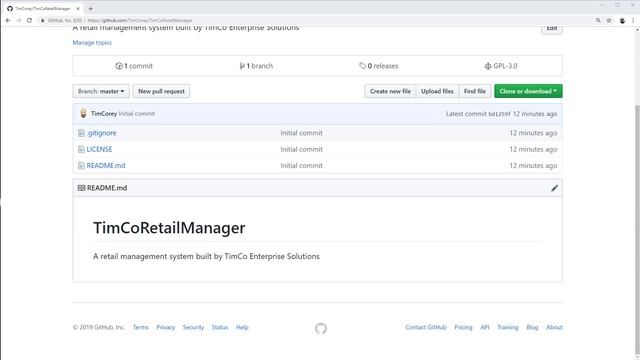Reload the page with the refresh icon
This screenshot has height=360, width=640.
[x=29, y=20]
